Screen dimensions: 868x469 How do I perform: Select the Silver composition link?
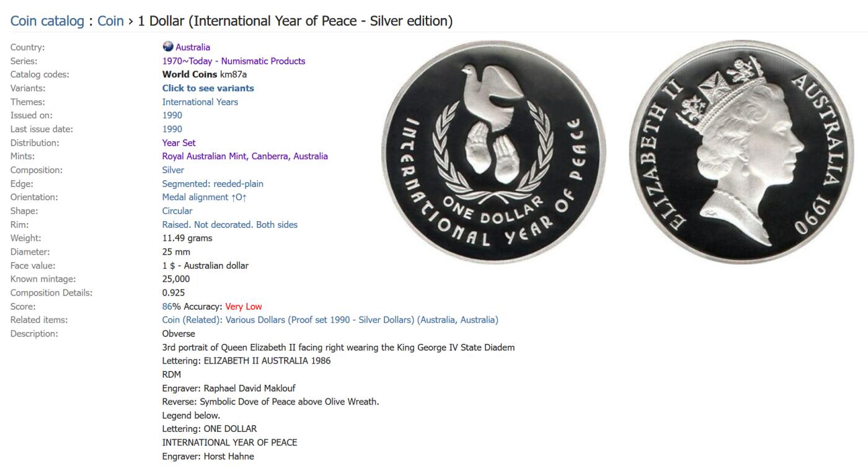click(x=173, y=170)
